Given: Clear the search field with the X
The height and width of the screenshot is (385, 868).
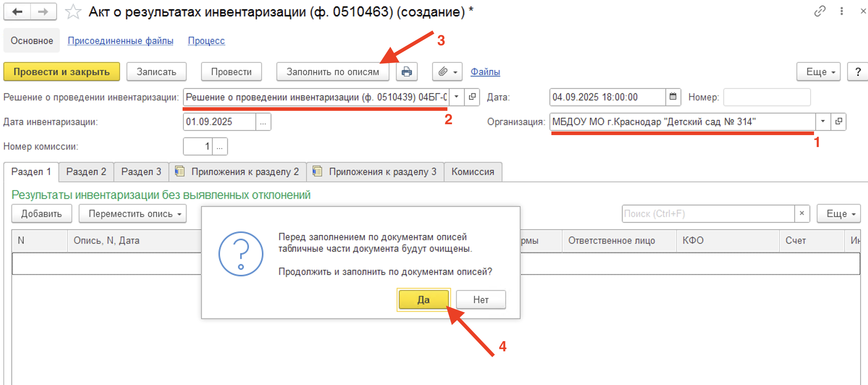Looking at the screenshot, I should pyautogui.click(x=802, y=213).
